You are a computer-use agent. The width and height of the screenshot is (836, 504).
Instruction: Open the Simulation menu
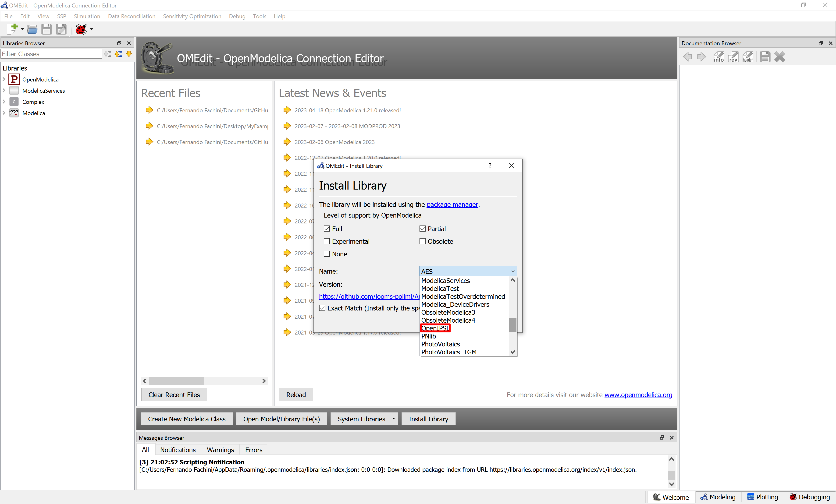click(x=87, y=16)
